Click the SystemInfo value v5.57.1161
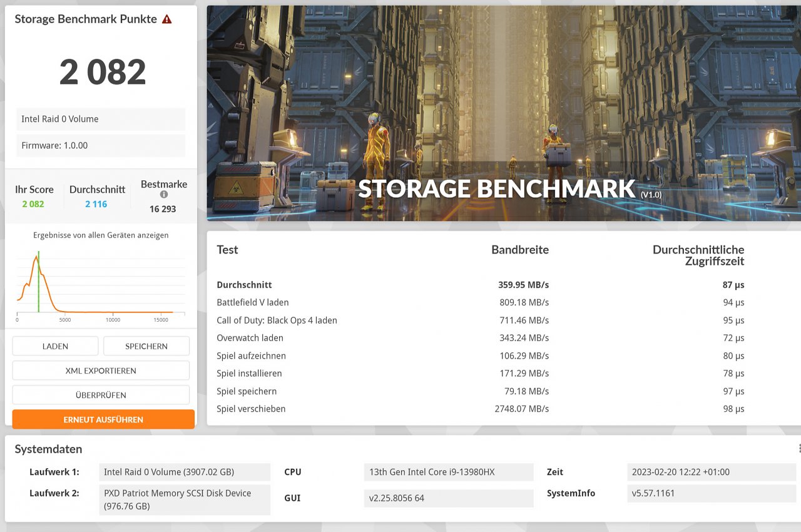 pos(712,493)
